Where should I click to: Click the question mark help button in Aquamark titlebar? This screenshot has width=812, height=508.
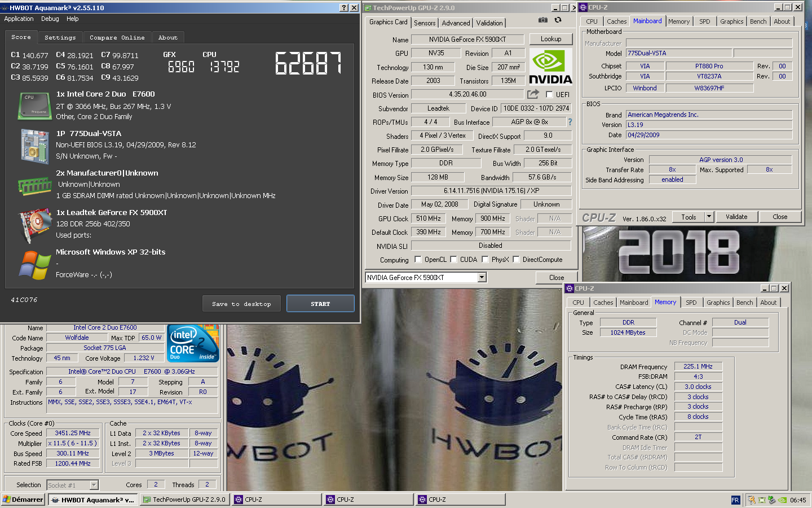[344, 7]
